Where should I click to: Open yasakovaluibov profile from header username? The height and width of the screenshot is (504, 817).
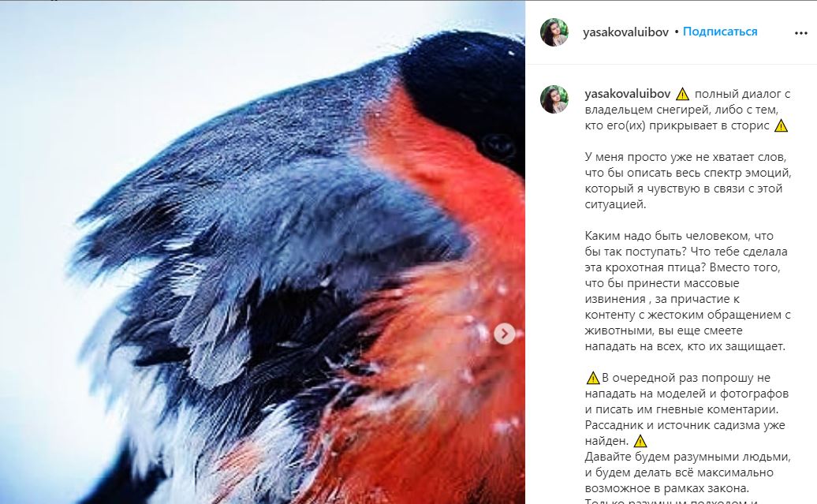(x=625, y=32)
